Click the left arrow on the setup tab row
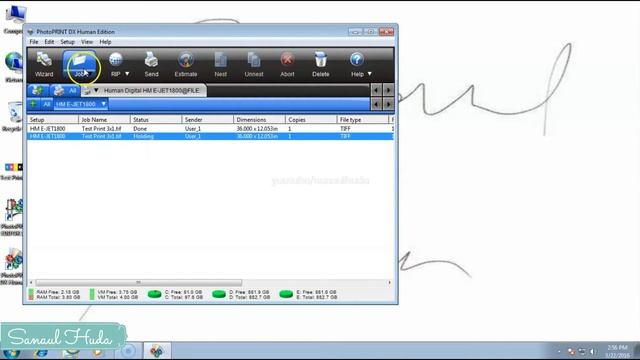 pos(376,90)
